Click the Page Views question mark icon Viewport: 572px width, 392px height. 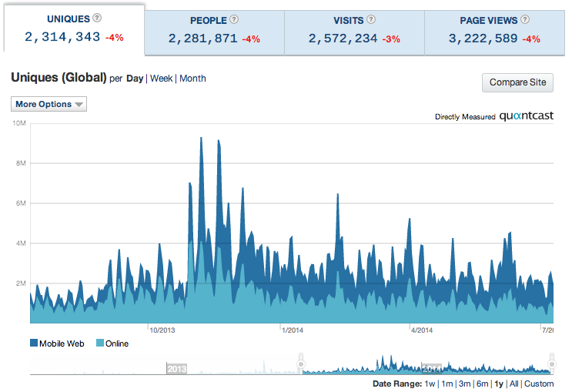(x=525, y=20)
